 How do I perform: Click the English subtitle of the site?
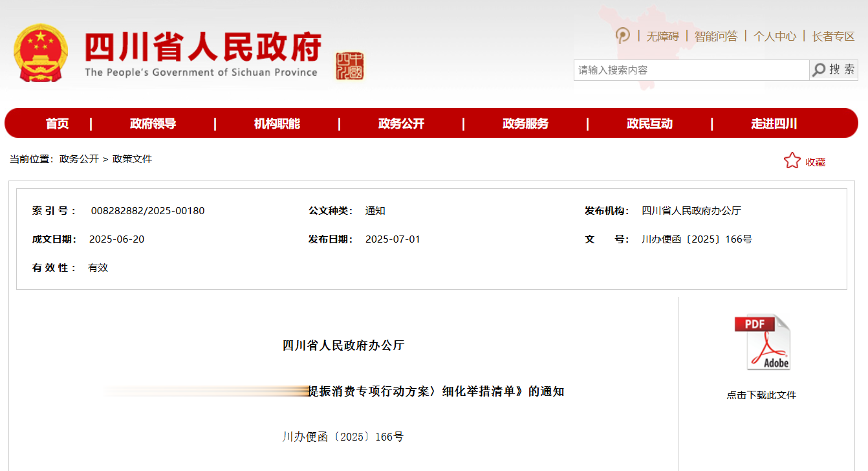tap(201, 72)
